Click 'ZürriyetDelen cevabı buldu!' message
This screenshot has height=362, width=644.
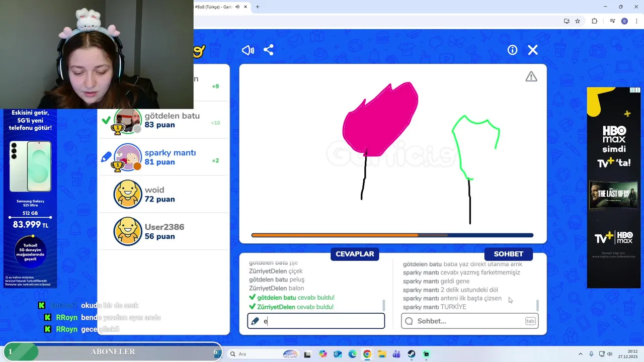291,307
